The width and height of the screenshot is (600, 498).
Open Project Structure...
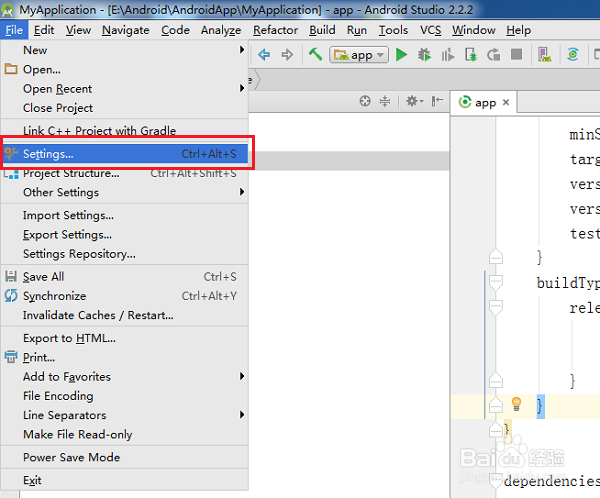point(125,173)
